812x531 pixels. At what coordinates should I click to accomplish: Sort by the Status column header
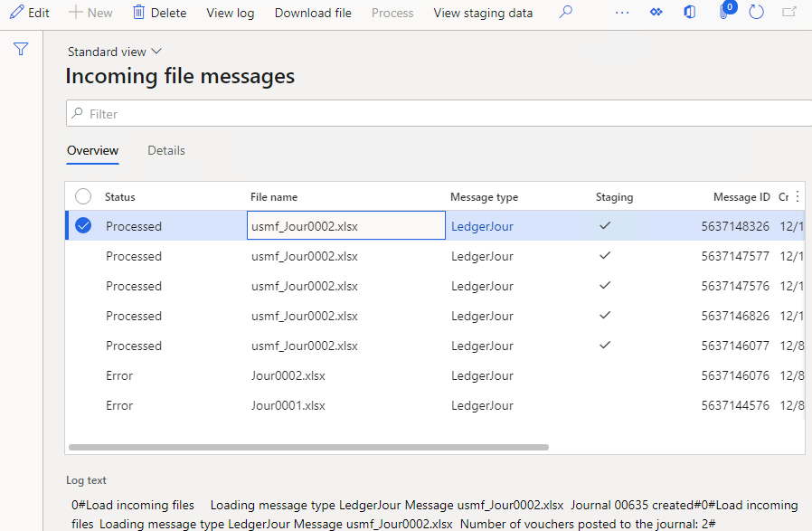click(x=119, y=197)
